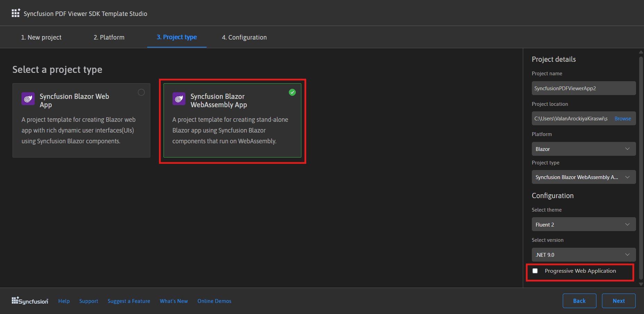Click the Next button
This screenshot has height=314, width=644.
(619, 301)
